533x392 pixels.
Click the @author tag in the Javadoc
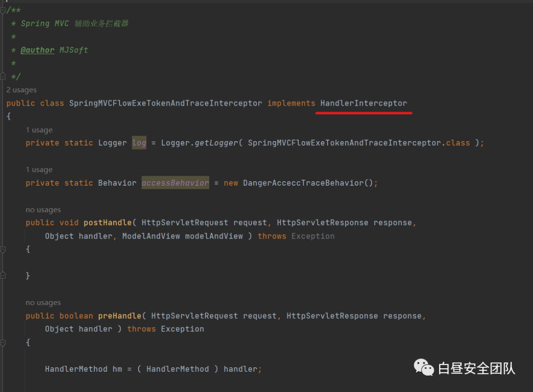pyautogui.click(x=38, y=50)
